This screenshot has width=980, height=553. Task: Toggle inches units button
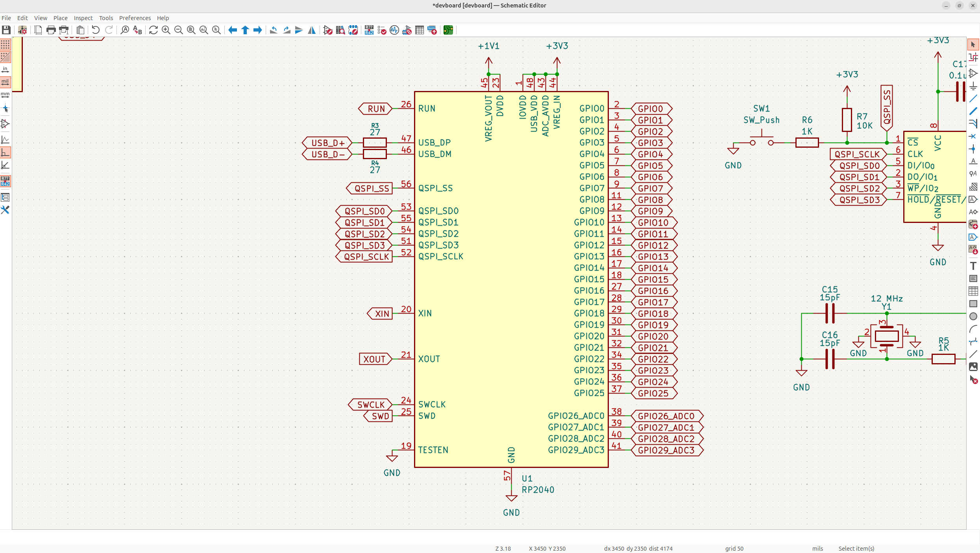6,70
